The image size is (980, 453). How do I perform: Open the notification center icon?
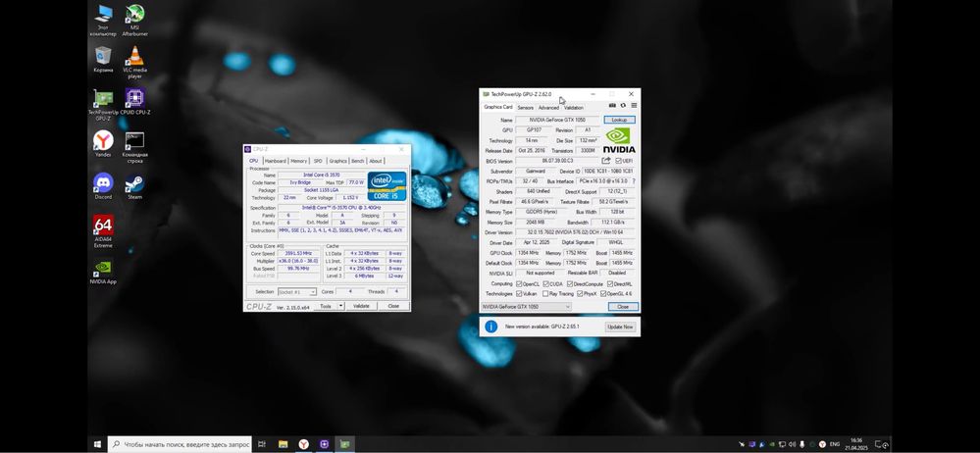click(881, 444)
